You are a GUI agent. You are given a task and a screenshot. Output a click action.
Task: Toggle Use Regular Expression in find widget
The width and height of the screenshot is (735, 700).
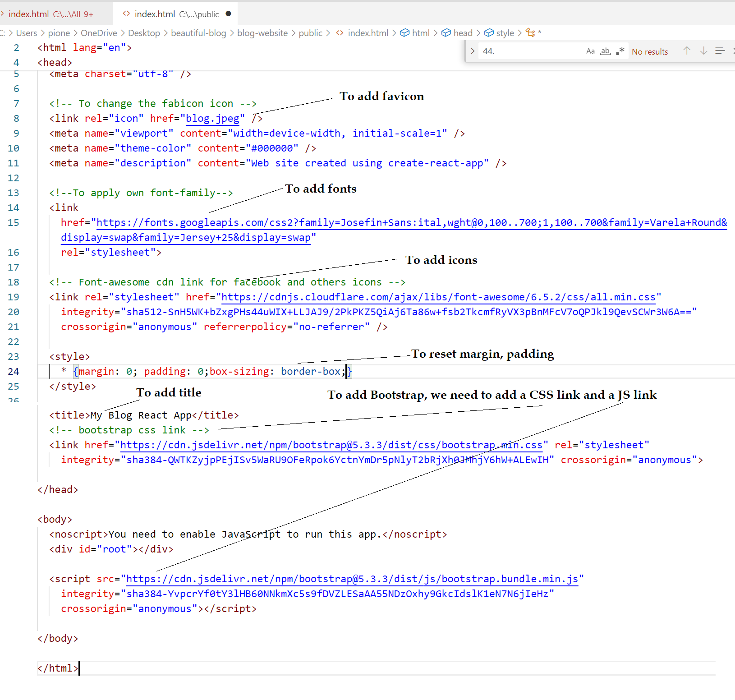[x=620, y=51]
